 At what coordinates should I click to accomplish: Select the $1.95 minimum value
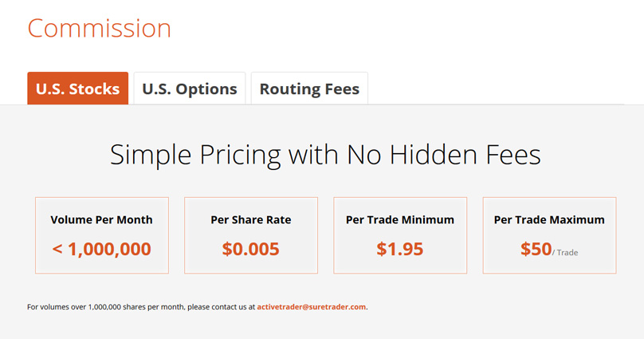click(x=400, y=249)
